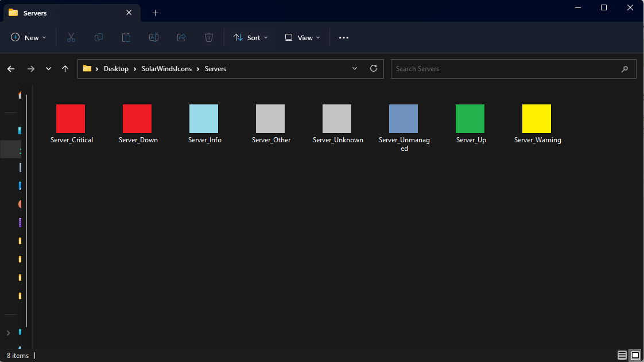Image resolution: width=644 pixels, height=362 pixels.
Task: Click the Rename icon in toolbar
Action: pos(154,38)
